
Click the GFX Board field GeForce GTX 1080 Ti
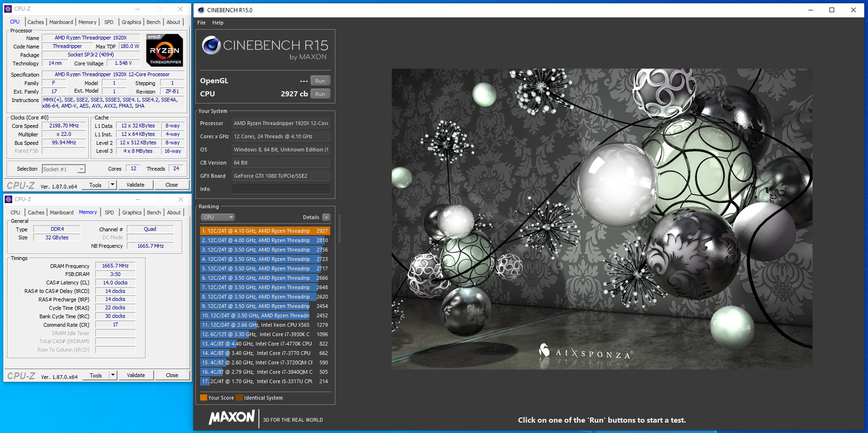point(280,176)
